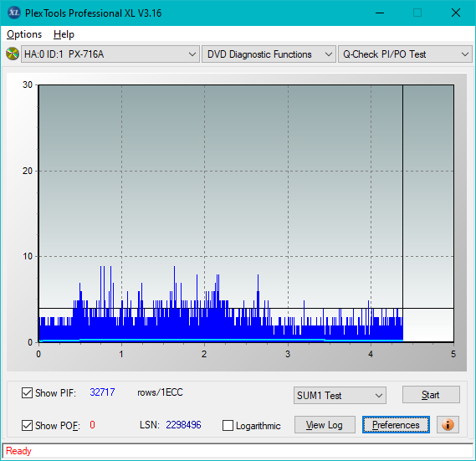Viewport: 476px width, 461px height.
Task: Open the orange info icon button
Action: pyautogui.click(x=448, y=424)
